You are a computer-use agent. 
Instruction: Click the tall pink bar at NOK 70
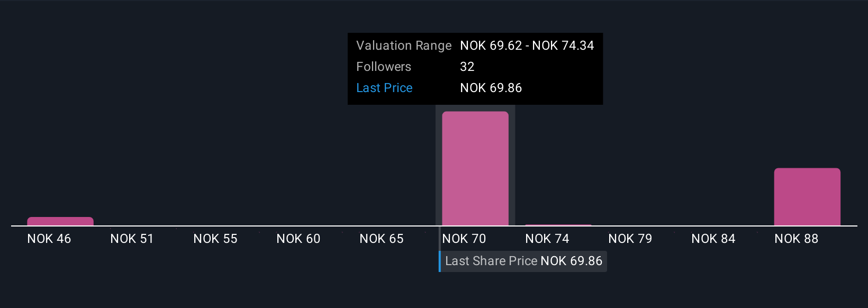click(x=475, y=168)
